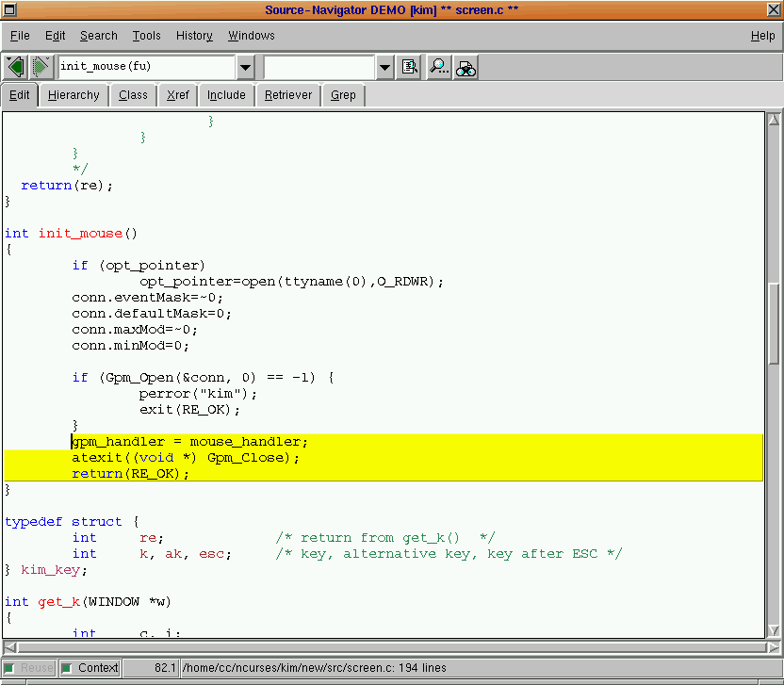This screenshot has width=784, height=685.
Task: Click the 'k, ak, esc;' member declaration
Action: [186, 554]
